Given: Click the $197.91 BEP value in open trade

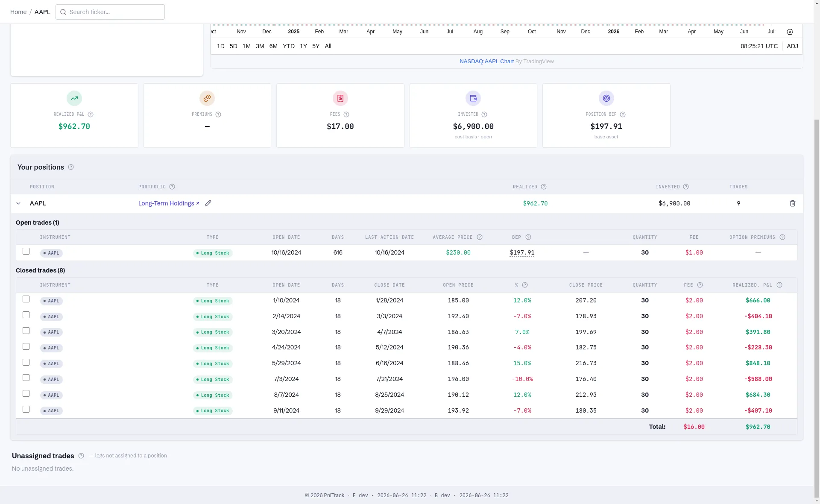Looking at the screenshot, I should (x=522, y=252).
